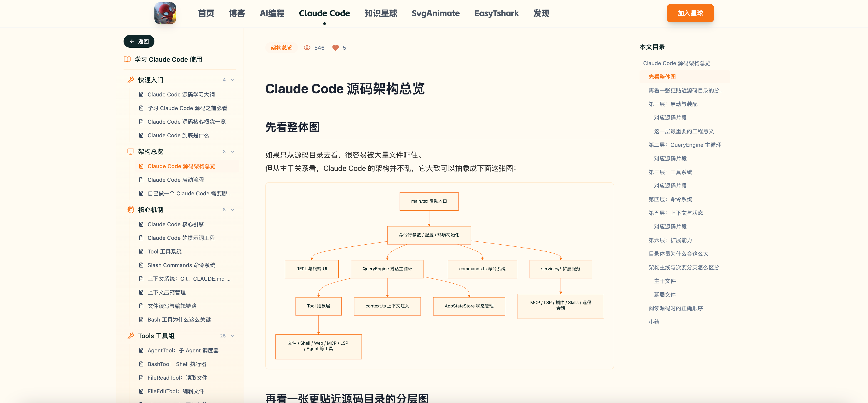Click the eye views icon

pyautogui.click(x=307, y=48)
